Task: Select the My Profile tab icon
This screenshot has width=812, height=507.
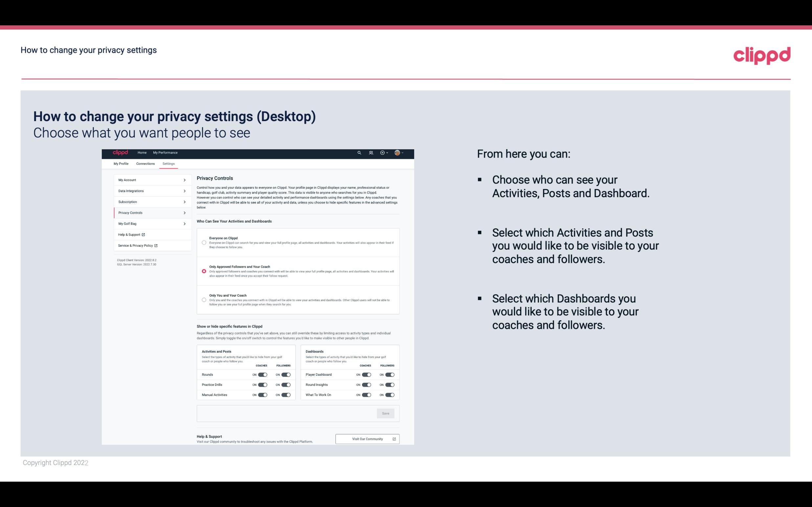Action: 121,163
